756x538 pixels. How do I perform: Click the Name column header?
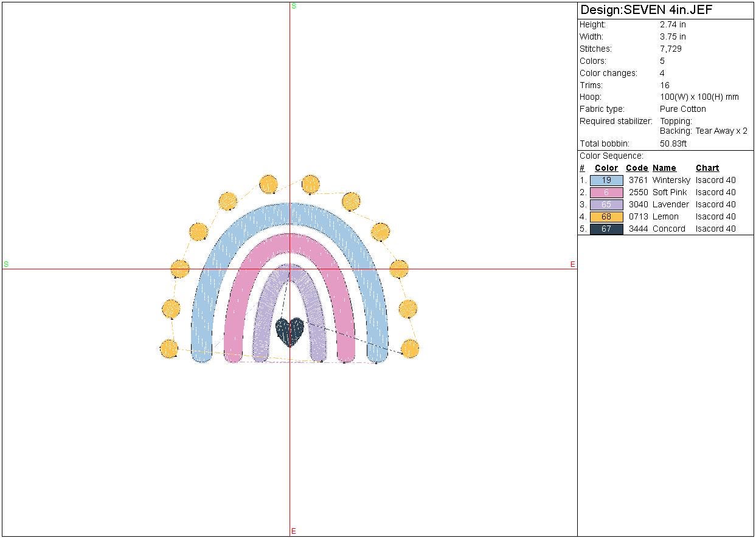coord(664,168)
